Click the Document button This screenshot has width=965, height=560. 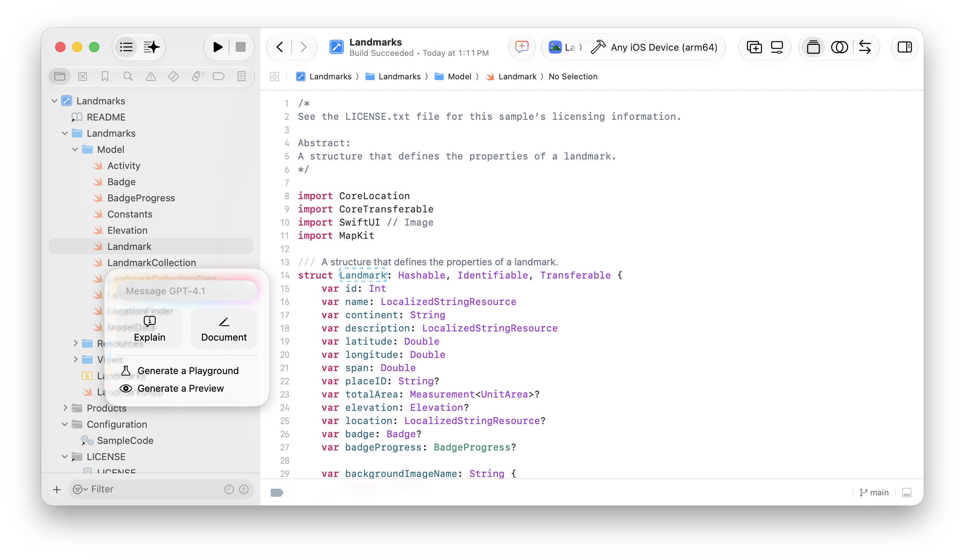[x=224, y=329]
